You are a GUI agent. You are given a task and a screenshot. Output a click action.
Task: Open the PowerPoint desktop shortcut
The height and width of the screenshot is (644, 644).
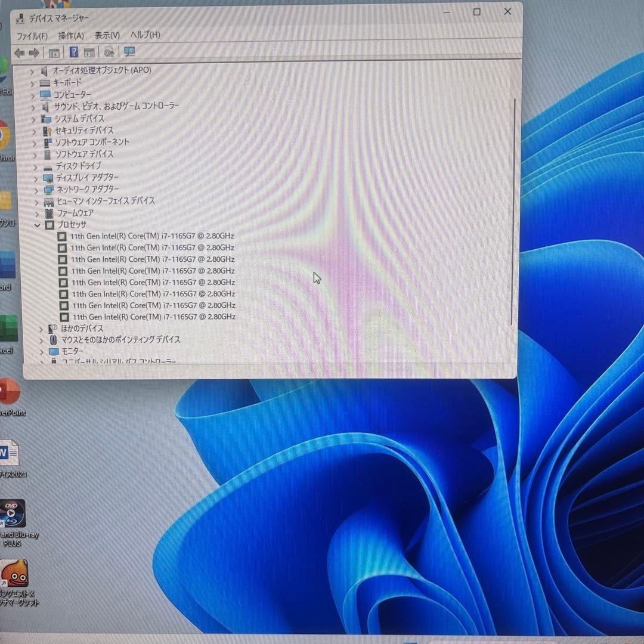[x=9, y=392]
